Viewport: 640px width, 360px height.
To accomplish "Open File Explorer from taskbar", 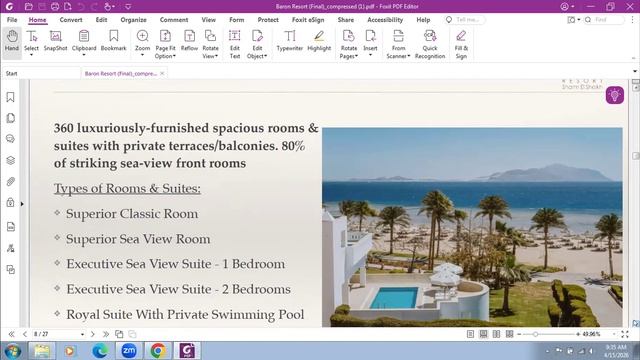I will point(42,351).
